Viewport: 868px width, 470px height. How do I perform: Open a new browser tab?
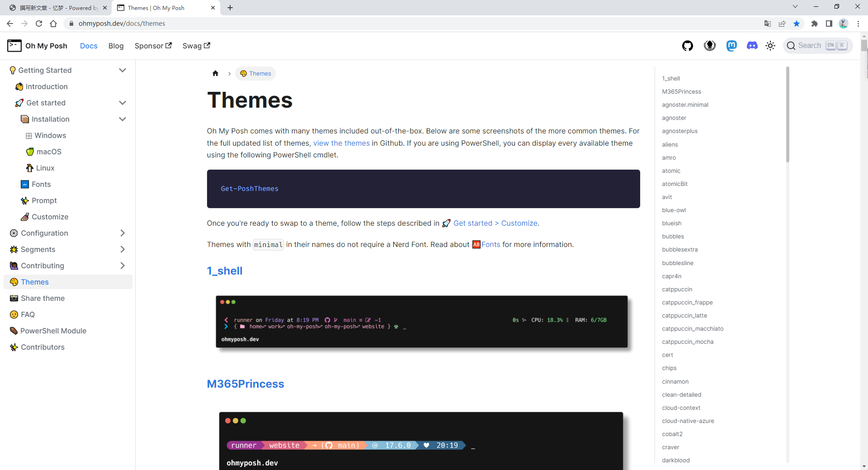tap(230, 8)
